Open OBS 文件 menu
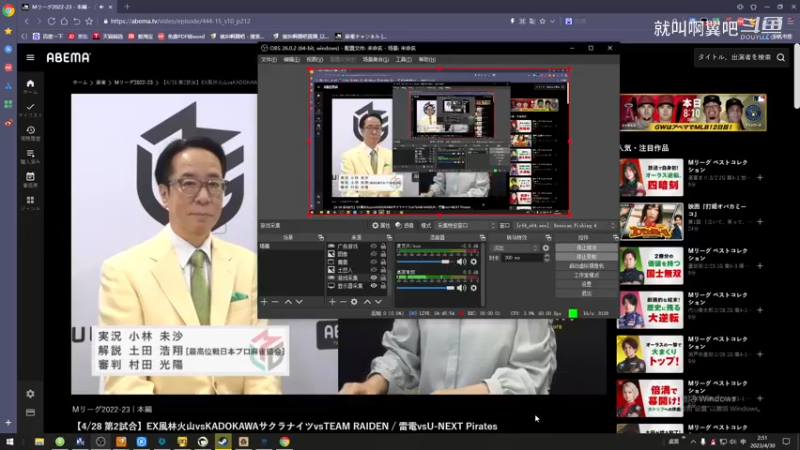The width and height of the screenshot is (800, 450). tap(268, 60)
